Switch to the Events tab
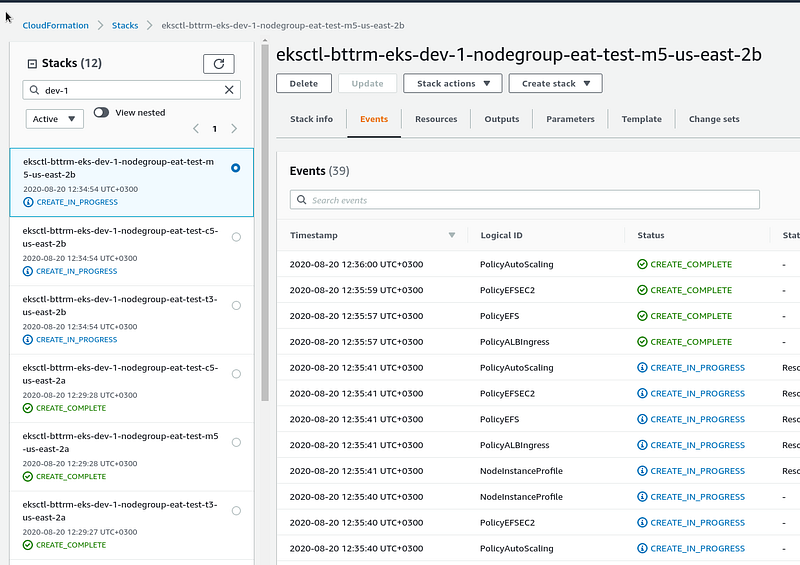 (x=374, y=119)
